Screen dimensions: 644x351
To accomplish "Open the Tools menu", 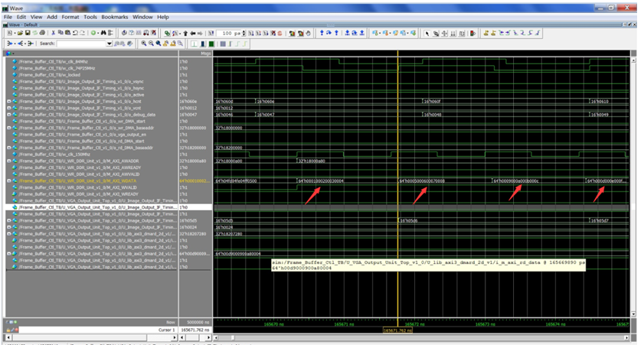I will coord(90,17).
